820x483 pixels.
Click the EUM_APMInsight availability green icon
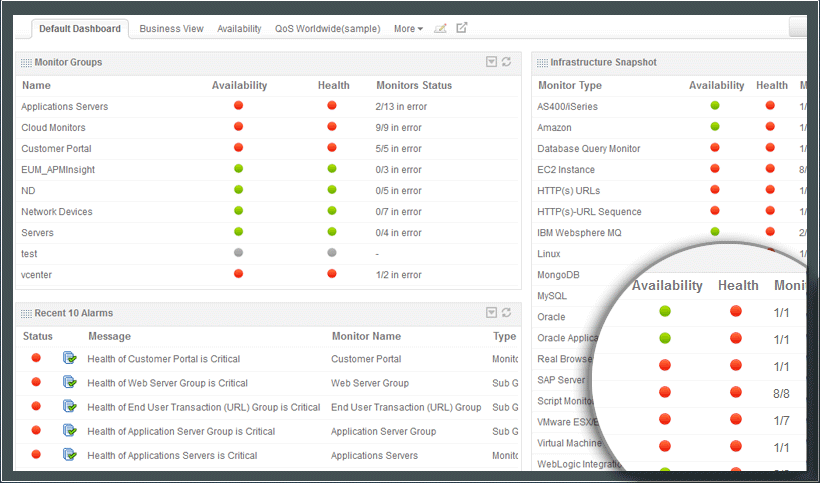pos(238,169)
